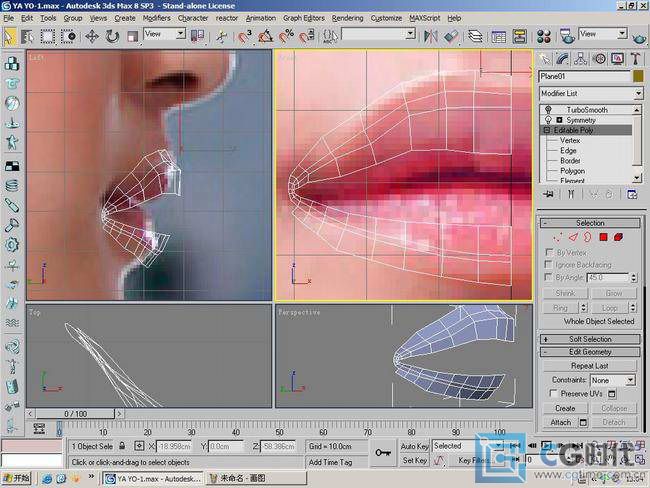Toggle Window/Crossing selection mode

(x=68, y=36)
